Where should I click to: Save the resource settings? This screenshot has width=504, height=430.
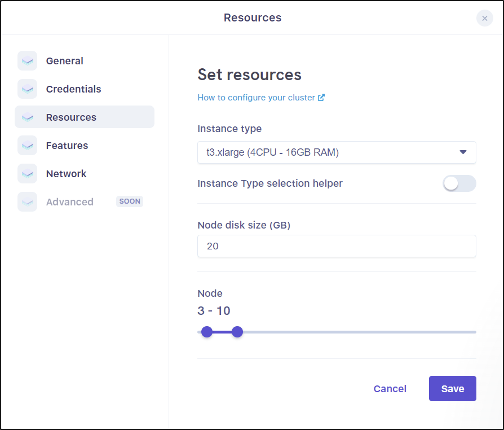[453, 388]
